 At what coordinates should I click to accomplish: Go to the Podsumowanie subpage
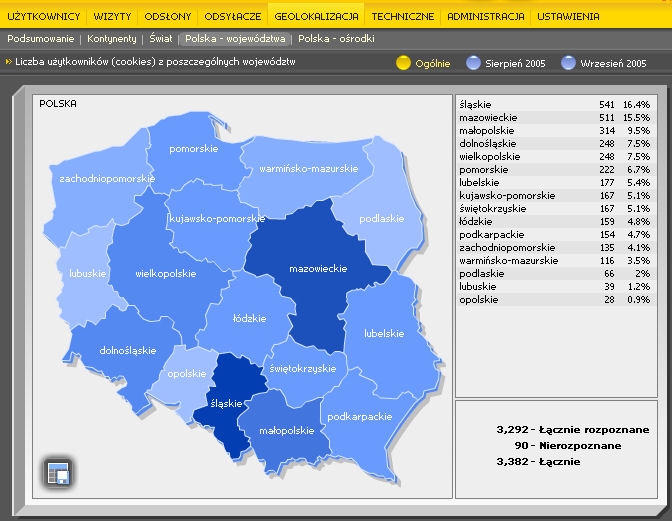[41, 39]
